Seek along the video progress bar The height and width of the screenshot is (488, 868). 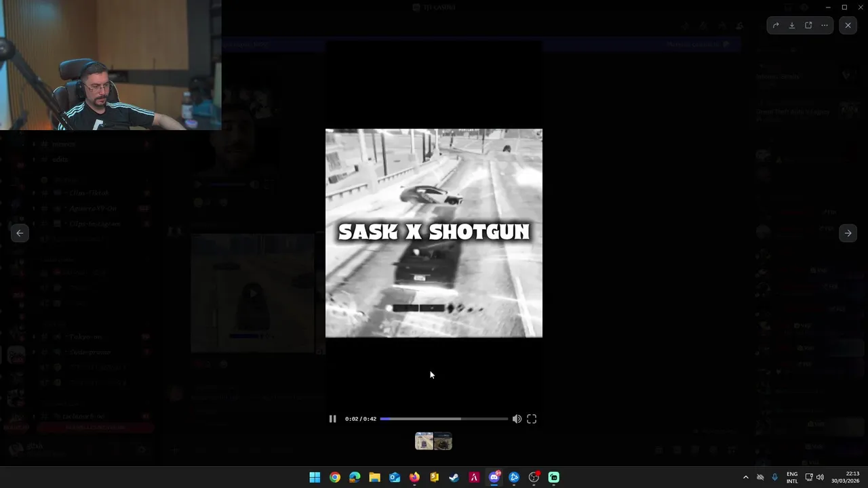(x=443, y=419)
